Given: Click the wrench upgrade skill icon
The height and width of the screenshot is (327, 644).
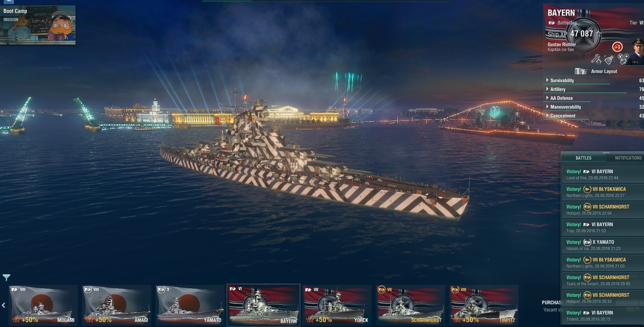Looking at the screenshot, I should (596, 59).
